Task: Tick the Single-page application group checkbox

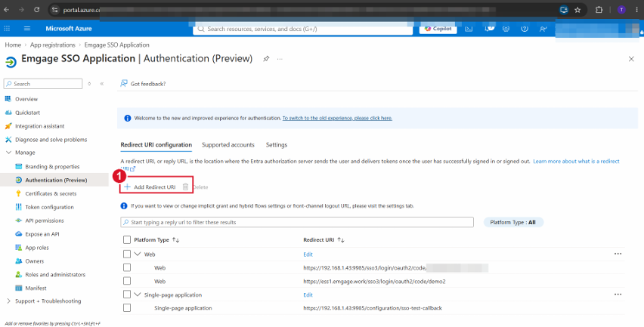Action: 127,295
